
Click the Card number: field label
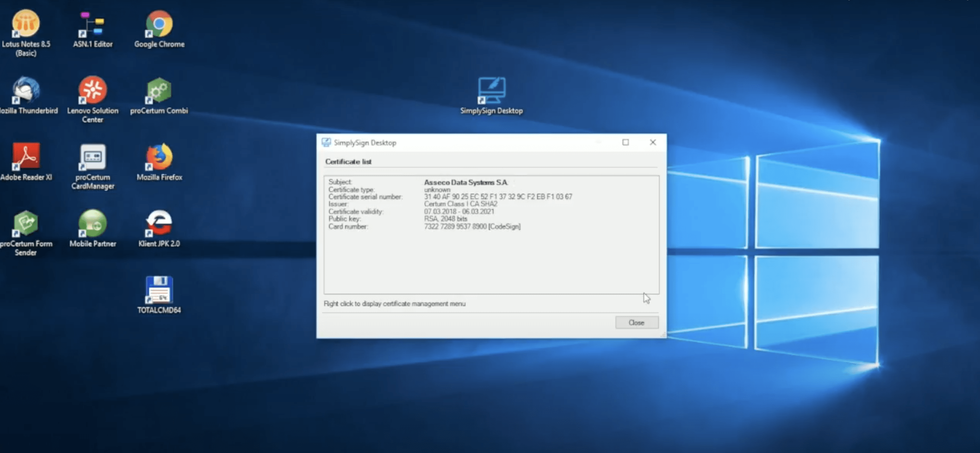[348, 226]
